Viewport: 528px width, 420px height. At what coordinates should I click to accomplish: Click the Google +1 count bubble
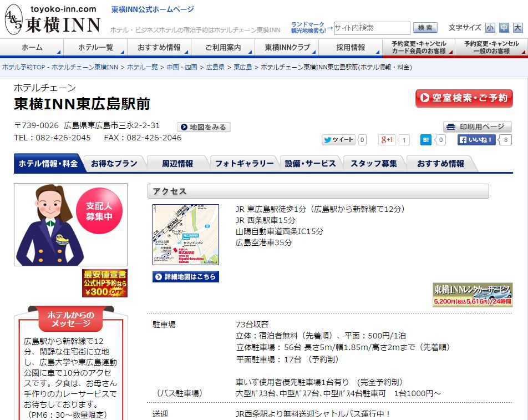coord(404,140)
